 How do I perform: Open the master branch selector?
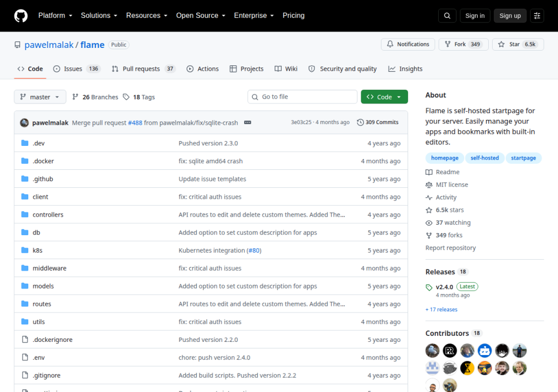click(40, 97)
